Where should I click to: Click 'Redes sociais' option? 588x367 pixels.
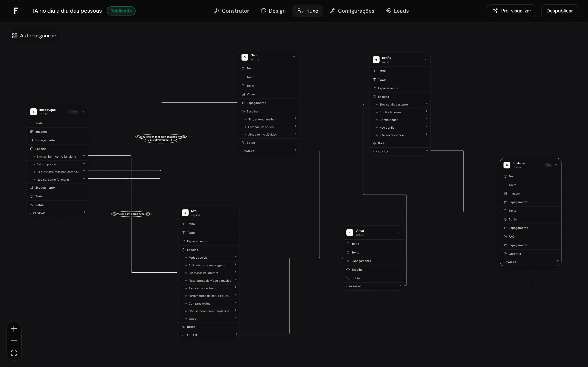(x=209, y=258)
